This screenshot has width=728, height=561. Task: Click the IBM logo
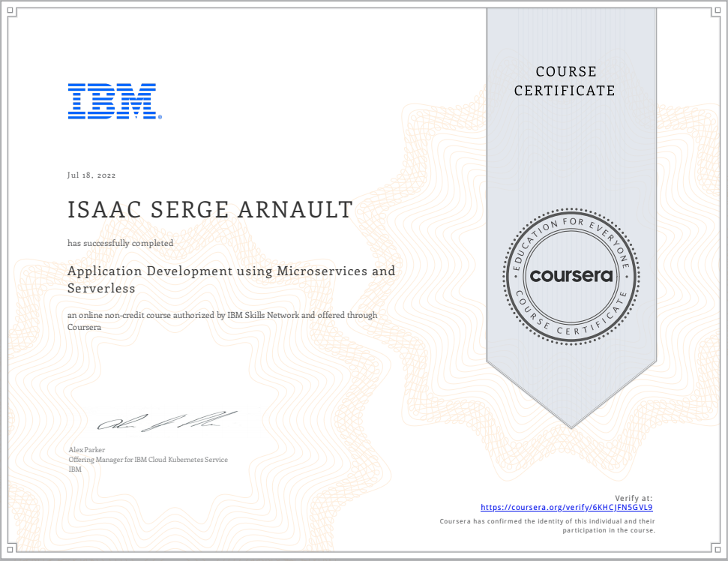[x=115, y=101]
